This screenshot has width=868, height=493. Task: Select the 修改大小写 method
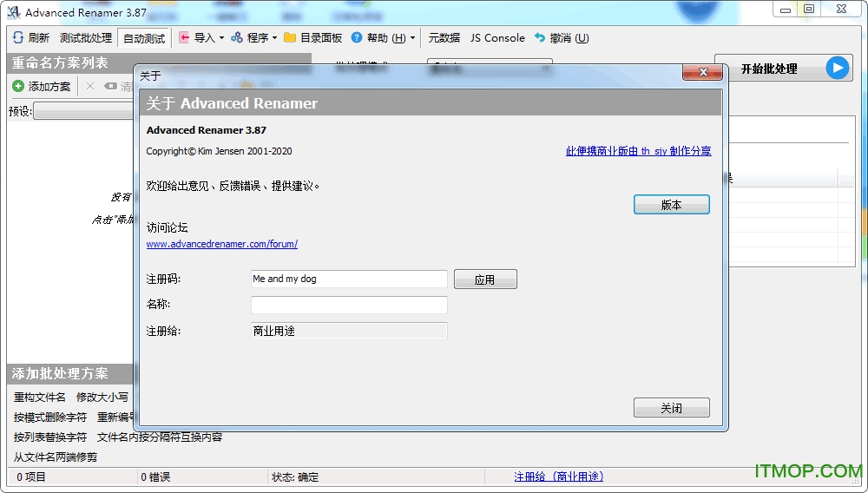click(x=102, y=398)
